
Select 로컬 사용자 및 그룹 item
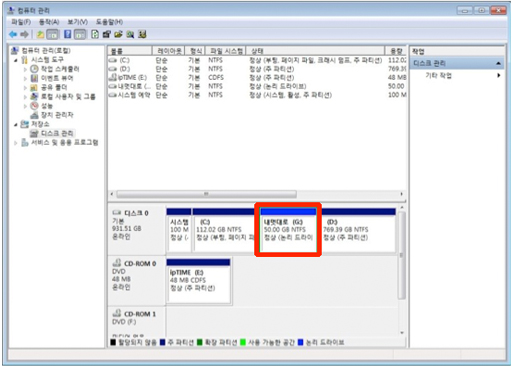[x=68, y=97]
